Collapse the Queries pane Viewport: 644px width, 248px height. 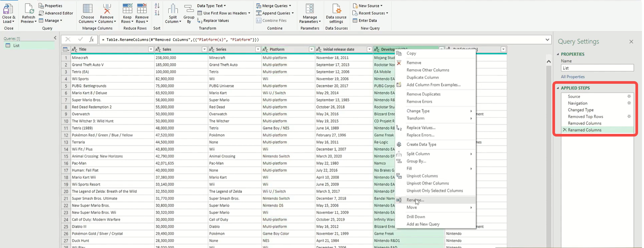pyautogui.click(x=55, y=38)
